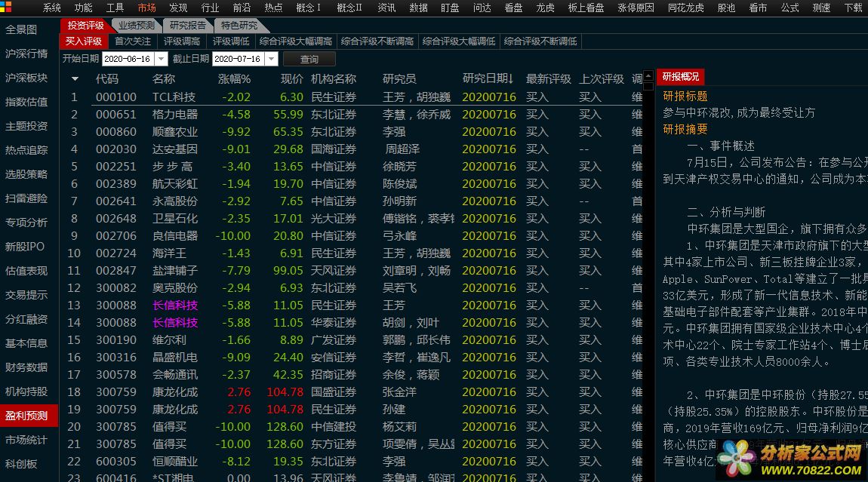The width and height of the screenshot is (868, 482).
Task: Select the 评级调高 sub-tab
Action: click(182, 41)
